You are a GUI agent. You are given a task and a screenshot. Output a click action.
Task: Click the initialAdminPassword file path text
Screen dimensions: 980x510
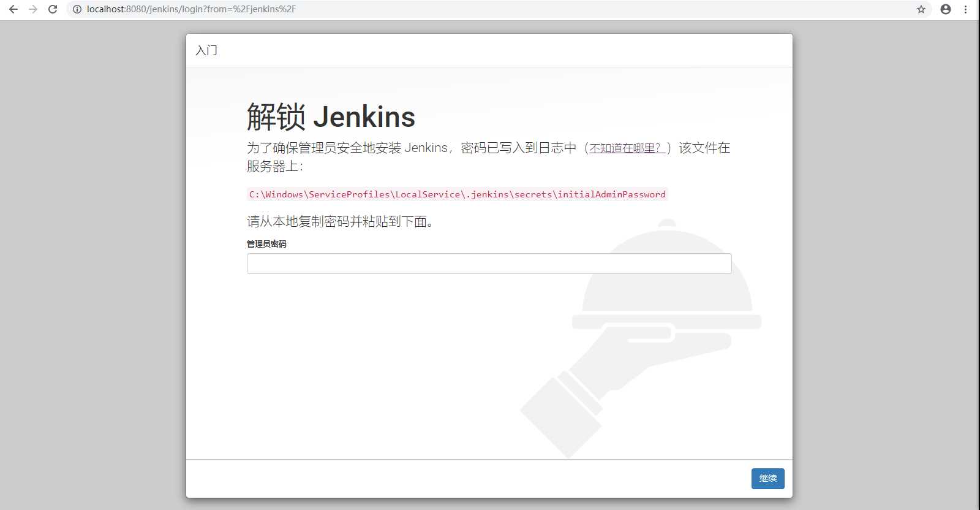[457, 194]
